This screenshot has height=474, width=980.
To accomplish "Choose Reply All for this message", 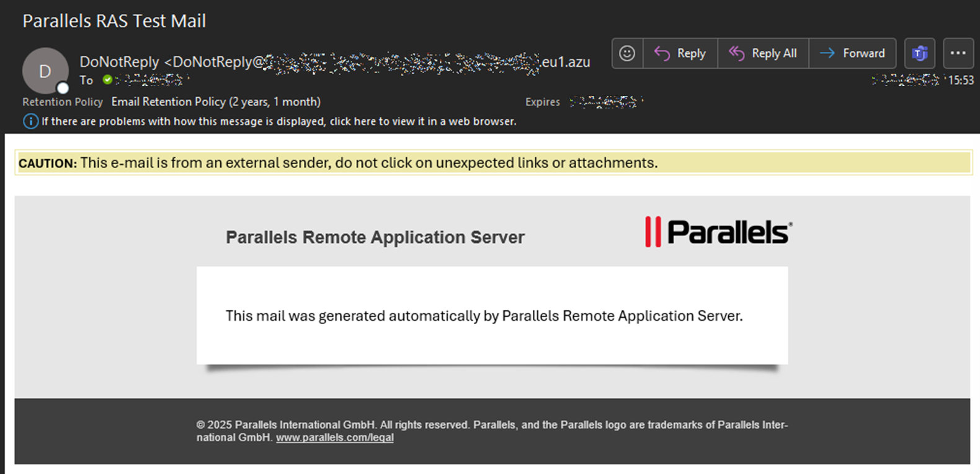I will point(763,53).
